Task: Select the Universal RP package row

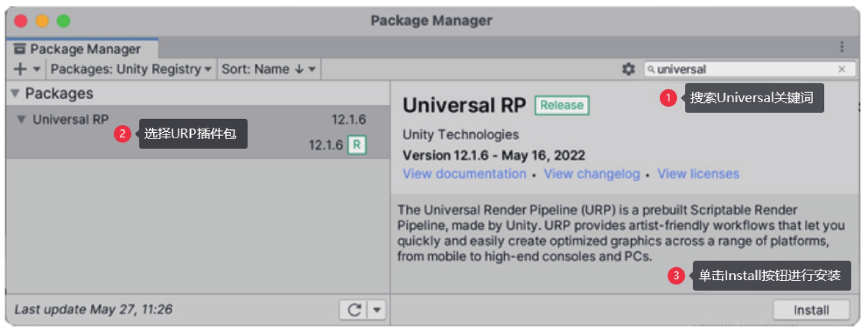Action: (x=198, y=119)
